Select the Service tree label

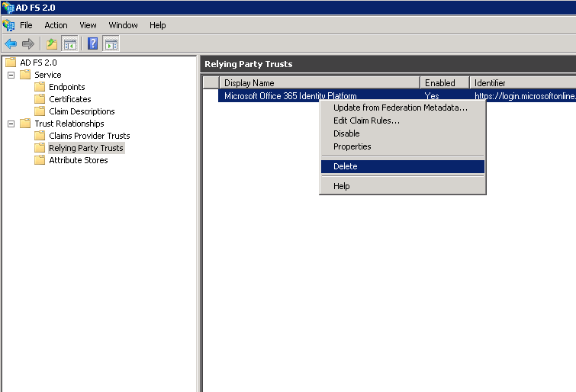click(48, 75)
